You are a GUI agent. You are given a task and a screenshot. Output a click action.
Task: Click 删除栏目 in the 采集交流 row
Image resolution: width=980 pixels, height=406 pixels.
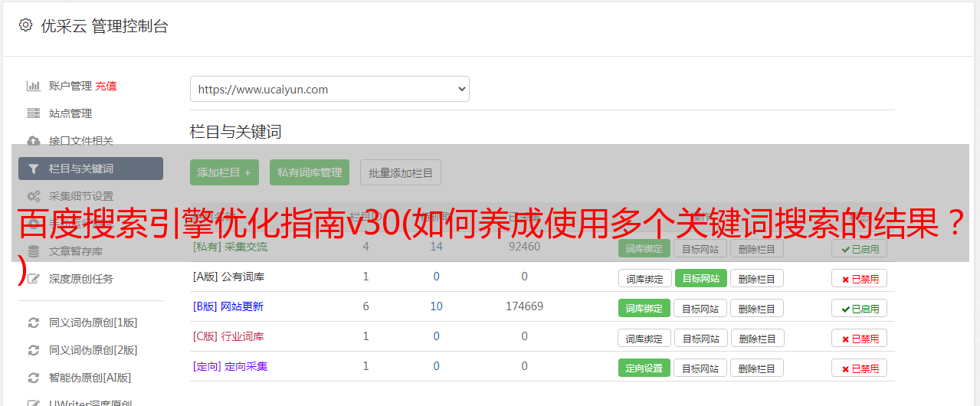coord(757,249)
